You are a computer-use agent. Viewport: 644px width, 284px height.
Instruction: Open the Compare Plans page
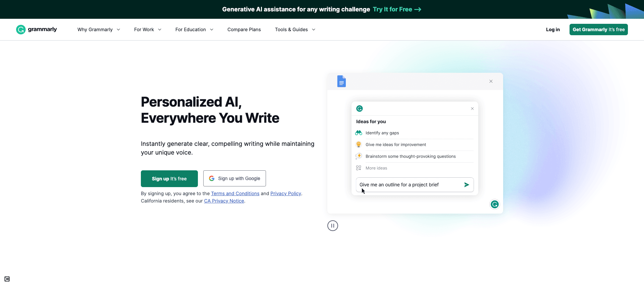coord(244,30)
